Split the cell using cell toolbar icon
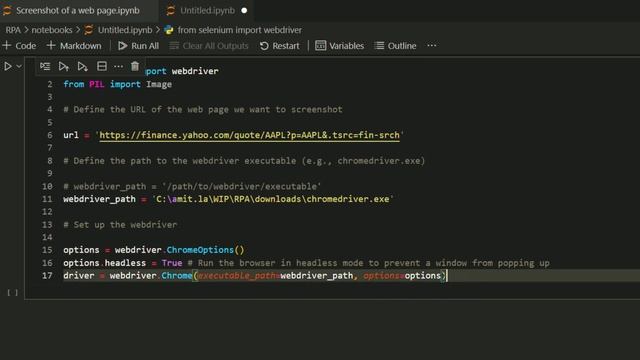The width and height of the screenshot is (640, 360). tap(102, 66)
